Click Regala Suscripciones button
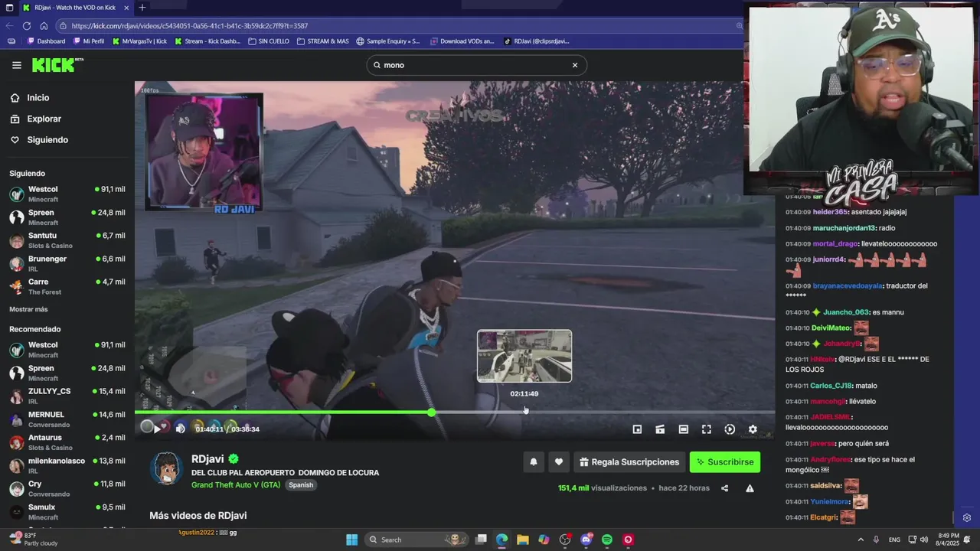The image size is (980, 551). pos(629,462)
